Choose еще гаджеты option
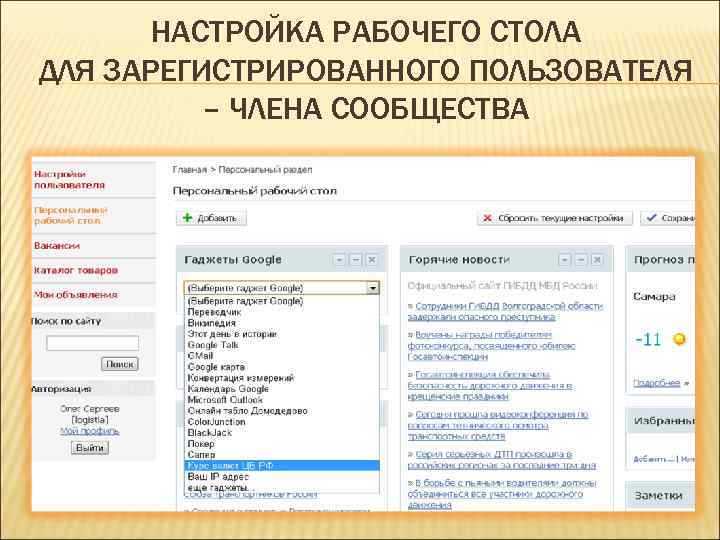The image size is (720, 540). pos(282,488)
